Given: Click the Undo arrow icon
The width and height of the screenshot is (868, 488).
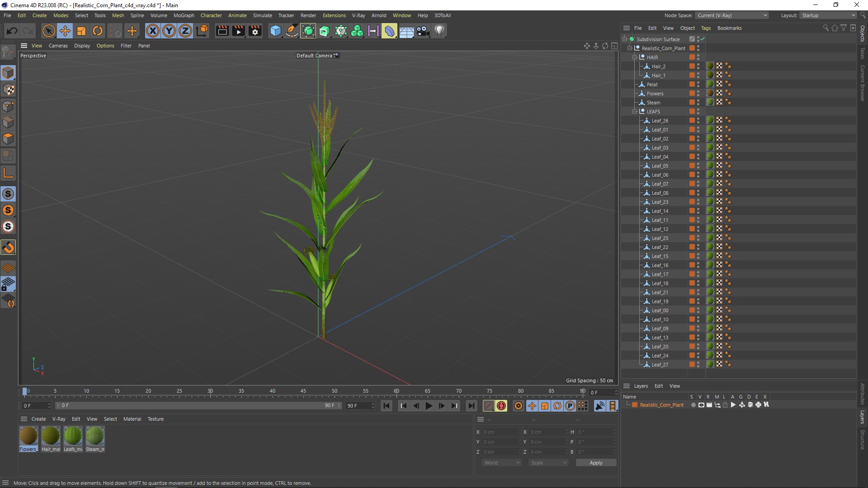Looking at the screenshot, I should (12, 31).
